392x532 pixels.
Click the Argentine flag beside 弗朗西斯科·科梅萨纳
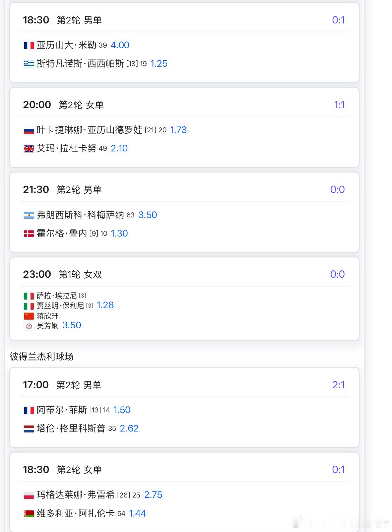[x=29, y=215]
